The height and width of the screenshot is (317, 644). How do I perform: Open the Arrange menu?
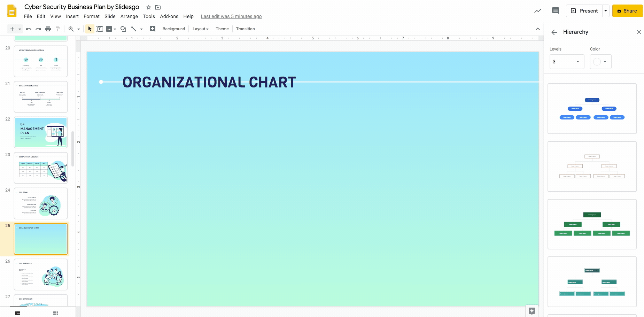[129, 16]
